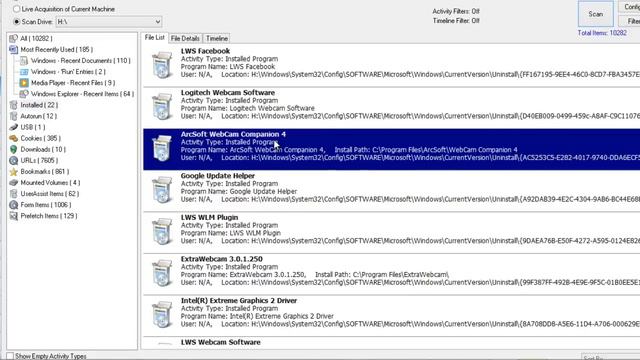Click the LWS Facebook installer icon

click(x=162, y=65)
